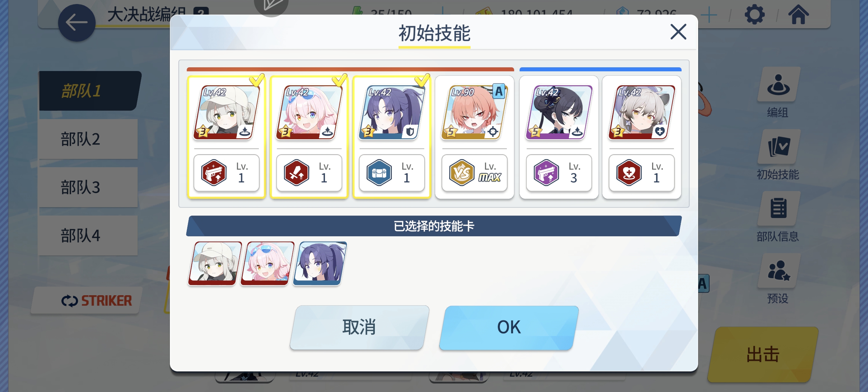This screenshot has width=868, height=392.
Task: Deselect the white-cap character skill card
Action: pos(226,137)
